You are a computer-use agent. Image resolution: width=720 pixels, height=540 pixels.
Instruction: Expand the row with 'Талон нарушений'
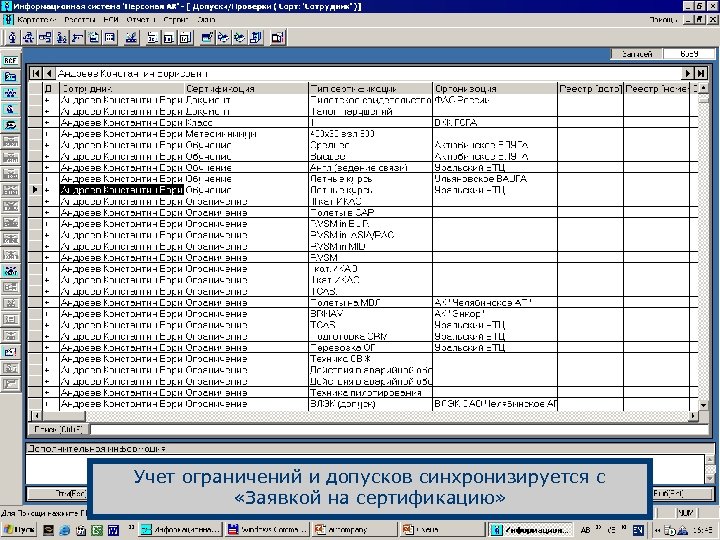pyautogui.click(x=47, y=111)
